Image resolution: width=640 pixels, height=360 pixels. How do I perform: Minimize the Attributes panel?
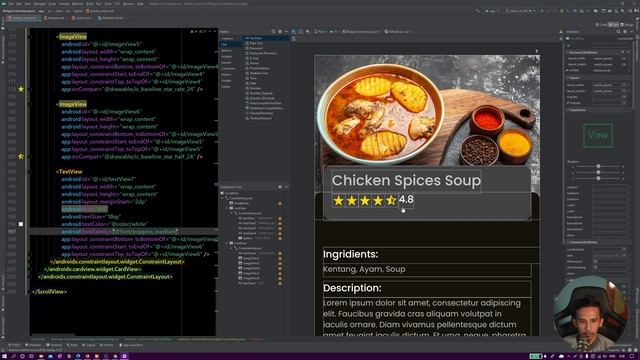[630, 31]
